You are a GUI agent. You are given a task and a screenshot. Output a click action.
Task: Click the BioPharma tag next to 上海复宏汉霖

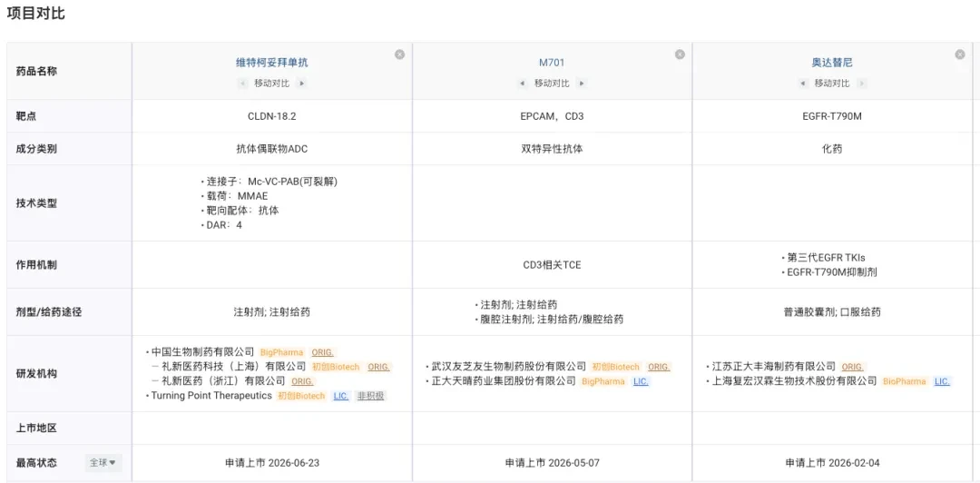[x=904, y=381]
